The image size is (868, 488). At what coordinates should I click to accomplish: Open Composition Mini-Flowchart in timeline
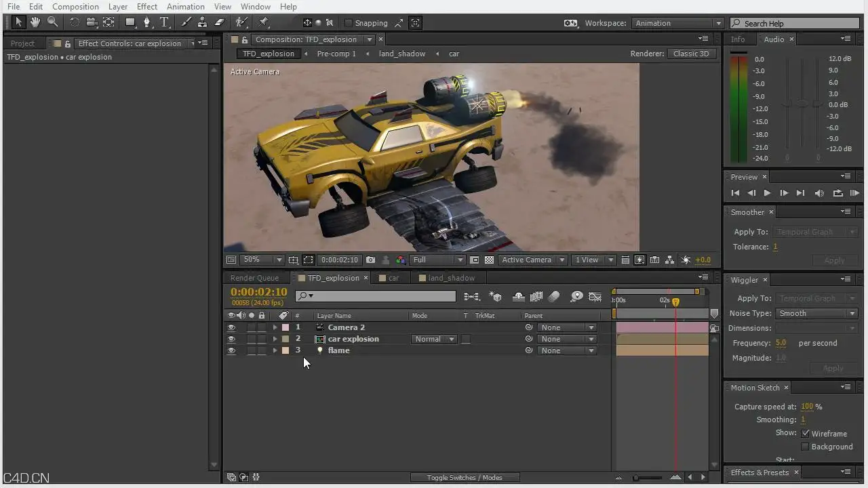pos(471,296)
